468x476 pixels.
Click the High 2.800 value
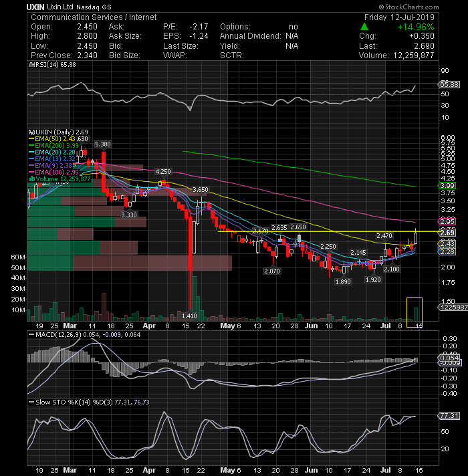click(x=87, y=36)
